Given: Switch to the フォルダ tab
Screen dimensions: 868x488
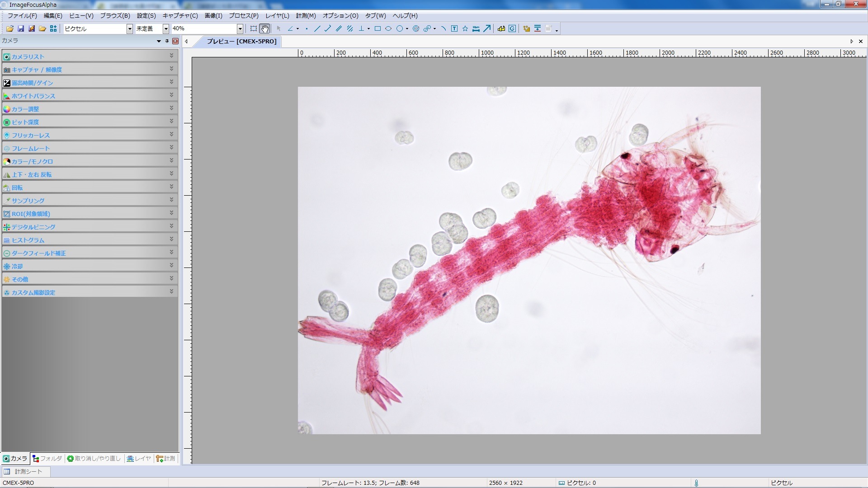Looking at the screenshot, I should tap(47, 459).
